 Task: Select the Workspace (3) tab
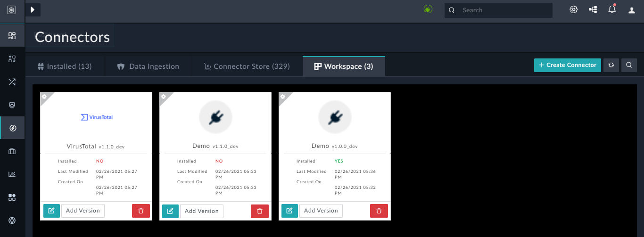pos(344,66)
